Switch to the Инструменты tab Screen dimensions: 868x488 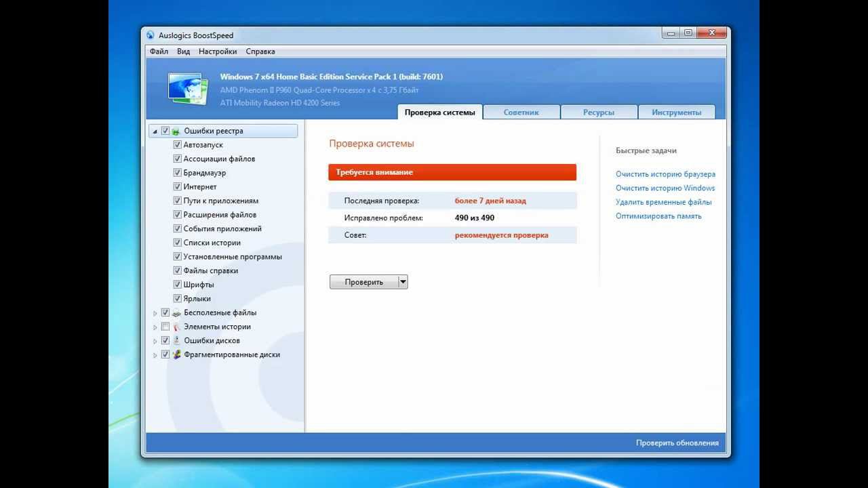click(676, 113)
